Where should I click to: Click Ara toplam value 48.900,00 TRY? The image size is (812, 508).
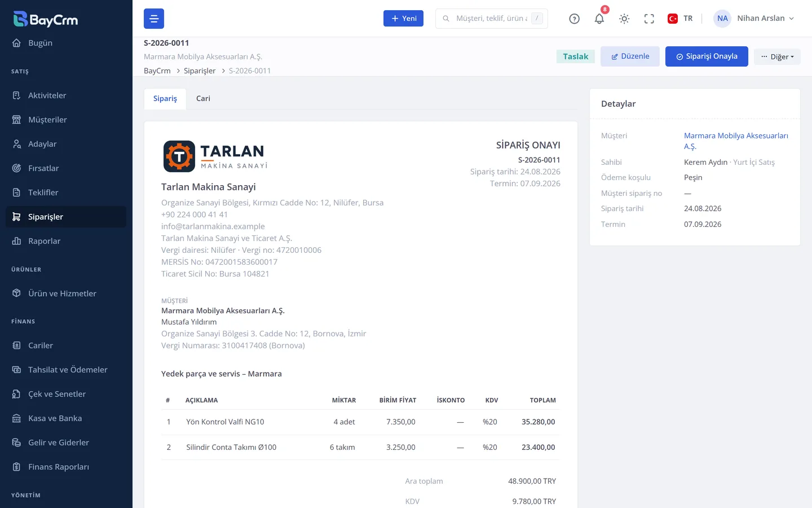[532, 481]
